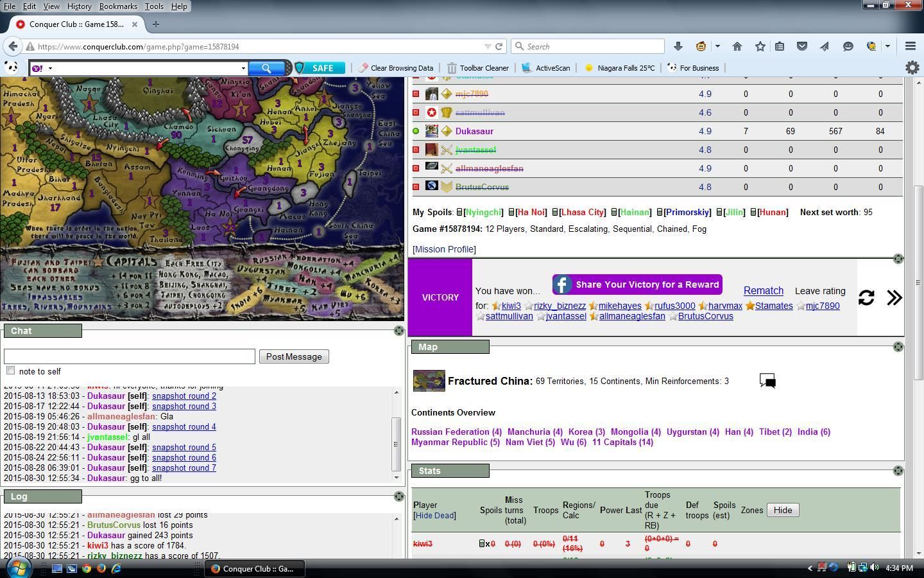This screenshot has width=924, height=578.
Task: Toggle kiwi3 rating star
Action: point(496,306)
